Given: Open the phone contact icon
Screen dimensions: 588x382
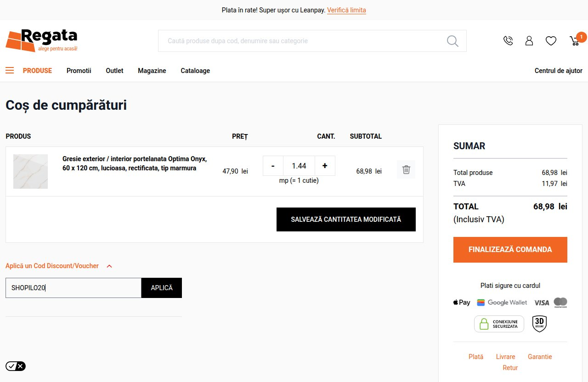Looking at the screenshot, I should point(508,41).
